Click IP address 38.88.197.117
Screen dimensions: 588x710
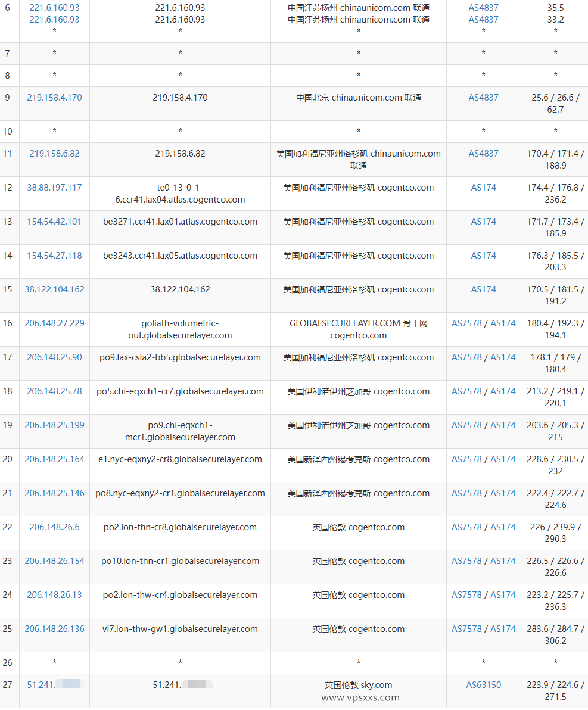click(x=54, y=188)
